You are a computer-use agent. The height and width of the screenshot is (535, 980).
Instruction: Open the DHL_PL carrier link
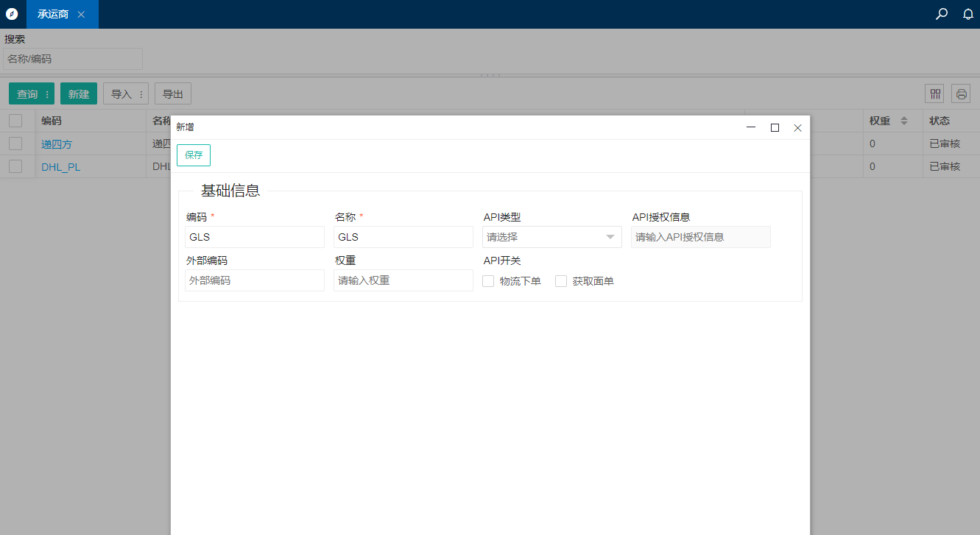click(60, 167)
